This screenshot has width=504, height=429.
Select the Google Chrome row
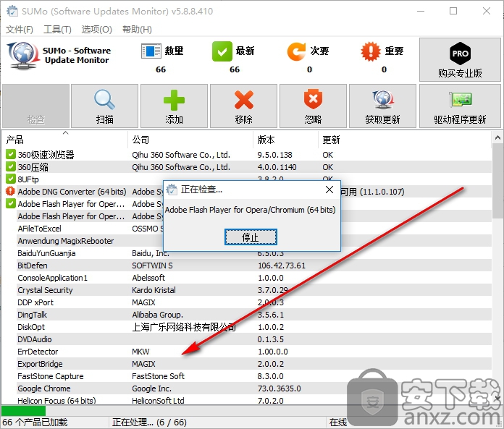coord(246,388)
